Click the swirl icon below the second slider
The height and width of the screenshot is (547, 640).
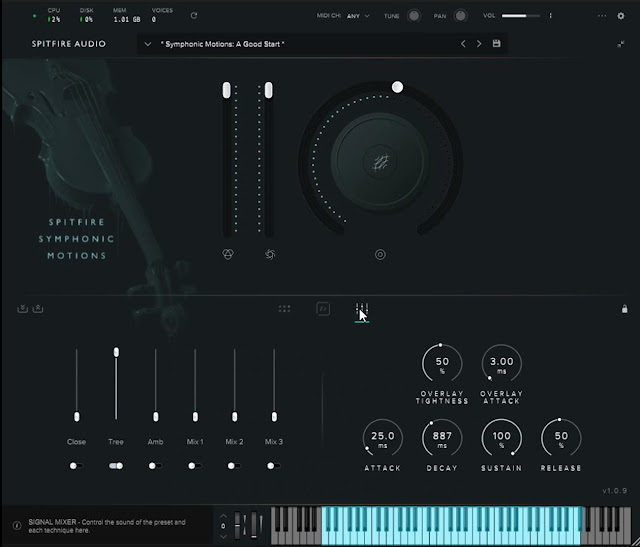(x=270, y=254)
